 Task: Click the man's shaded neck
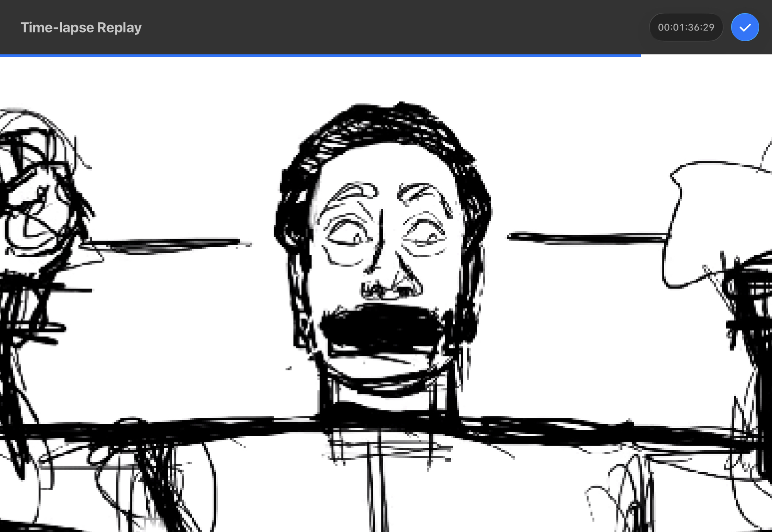(386, 402)
